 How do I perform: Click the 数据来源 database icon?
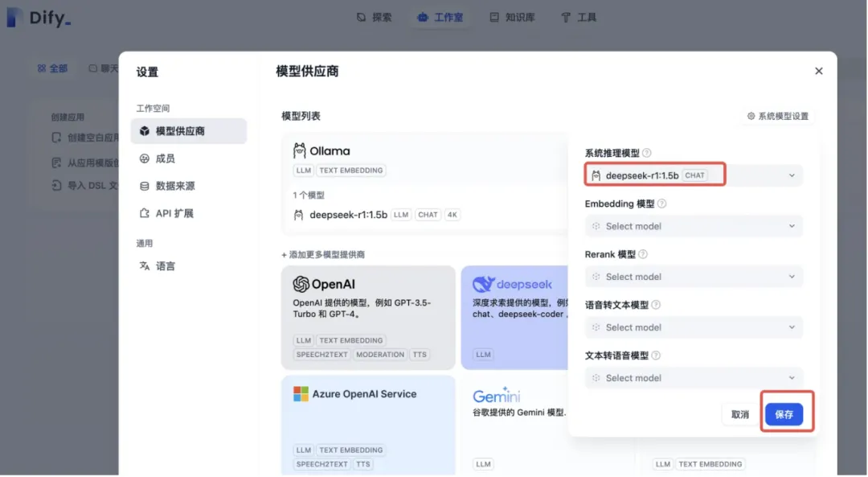[145, 186]
